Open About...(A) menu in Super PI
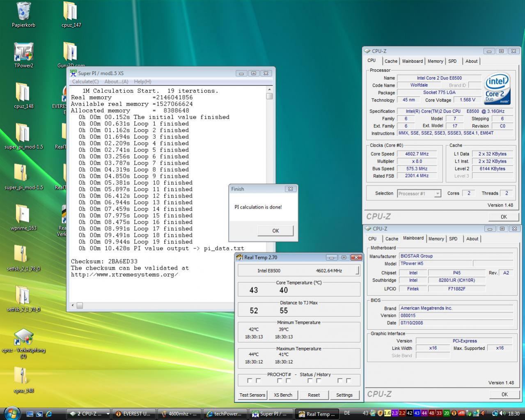The height and width of the screenshot is (420, 525). tap(116, 82)
